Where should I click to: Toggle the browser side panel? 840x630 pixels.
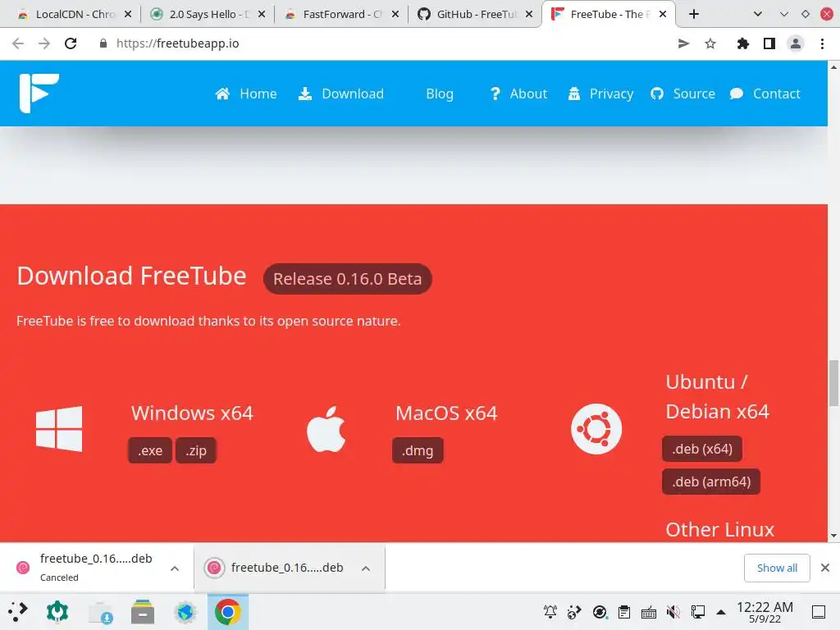[769, 43]
